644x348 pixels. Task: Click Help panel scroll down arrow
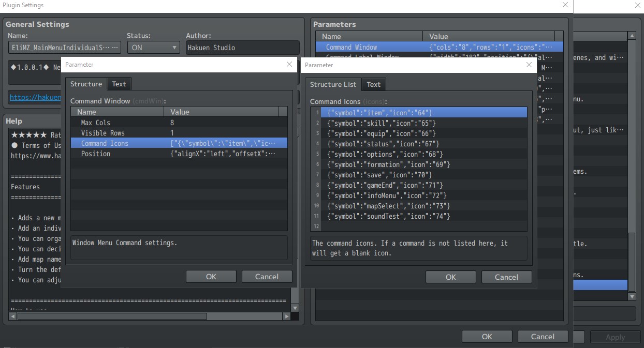(x=295, y=308)
